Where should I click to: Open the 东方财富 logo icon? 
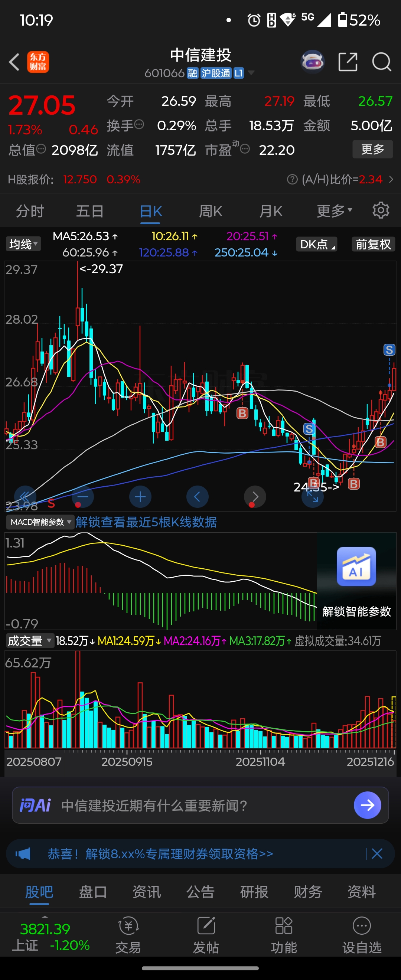[38, 62]
